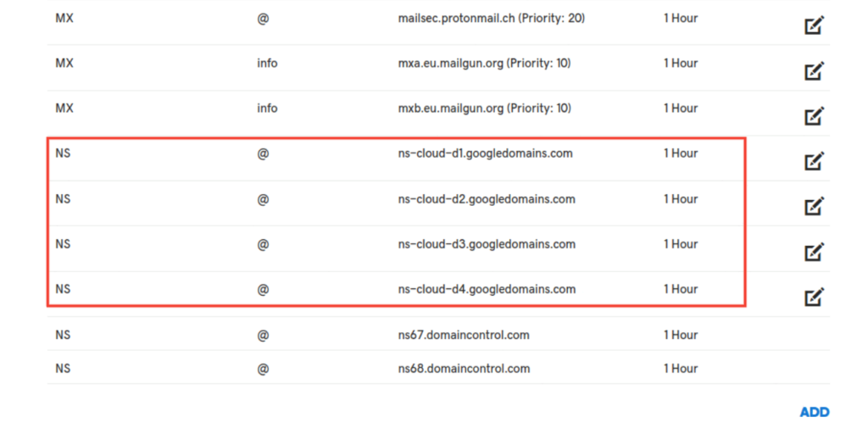The width and height of the screenshot is (868, 434).
Task: Click ADD to create a new record
Action: [x=814, y=412]
